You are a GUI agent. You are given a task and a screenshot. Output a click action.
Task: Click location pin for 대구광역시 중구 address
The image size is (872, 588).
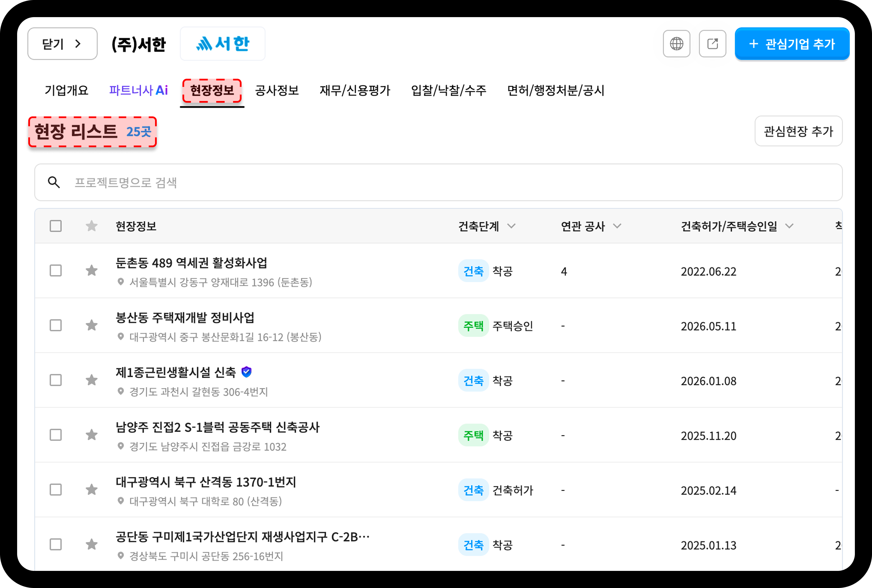[x=120, y=336]
